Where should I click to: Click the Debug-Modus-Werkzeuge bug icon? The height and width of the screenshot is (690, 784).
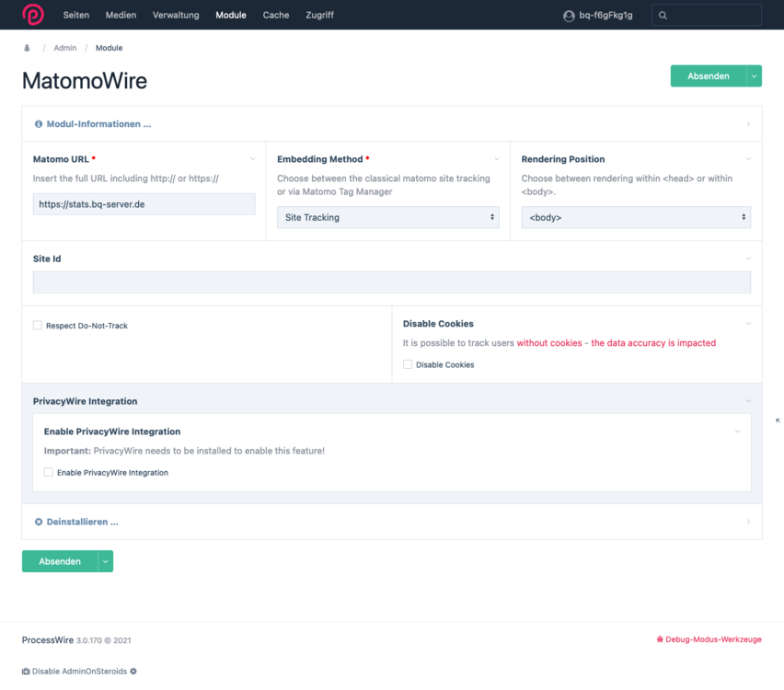tap(660, 639)
